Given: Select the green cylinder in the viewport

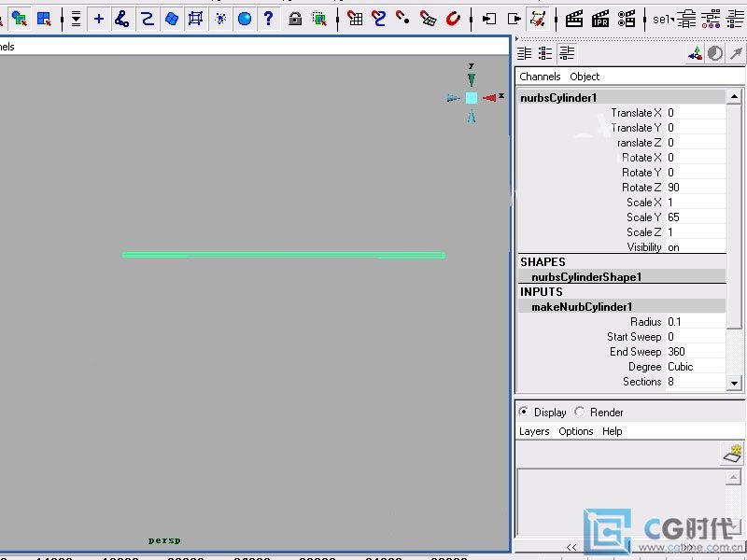Looking at the screenshot, I should point(284,255).
